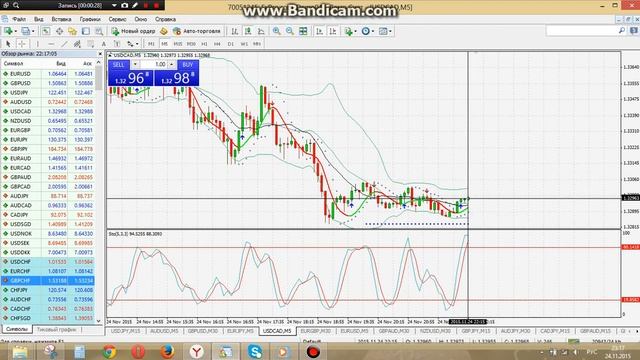The height and width of the screenshot is (360, 640).
Task: Select the arrow cursor tool
Action: (8, 44)
